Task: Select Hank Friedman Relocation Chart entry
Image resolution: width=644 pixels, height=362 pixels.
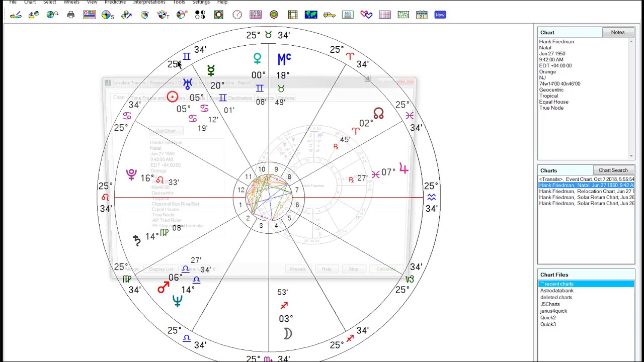Action: [x=586, y=191]
